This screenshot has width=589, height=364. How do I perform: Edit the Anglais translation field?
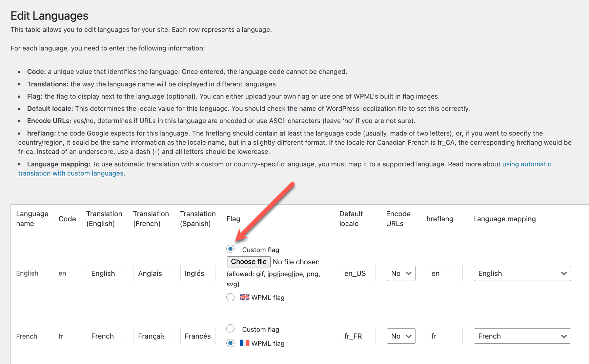pos(151,273)
